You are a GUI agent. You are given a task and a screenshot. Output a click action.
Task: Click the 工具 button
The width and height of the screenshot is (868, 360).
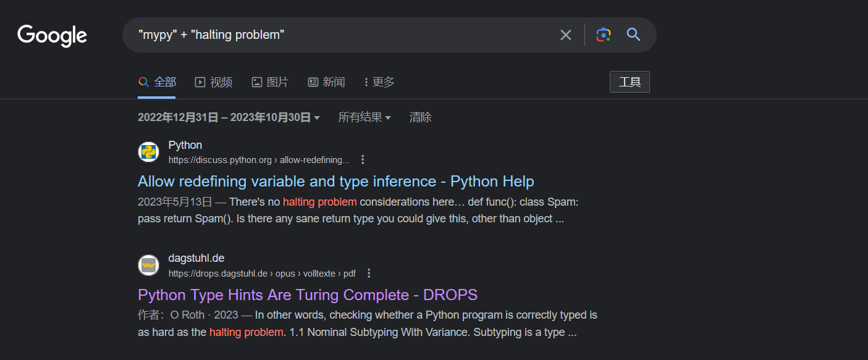point(630,82)
